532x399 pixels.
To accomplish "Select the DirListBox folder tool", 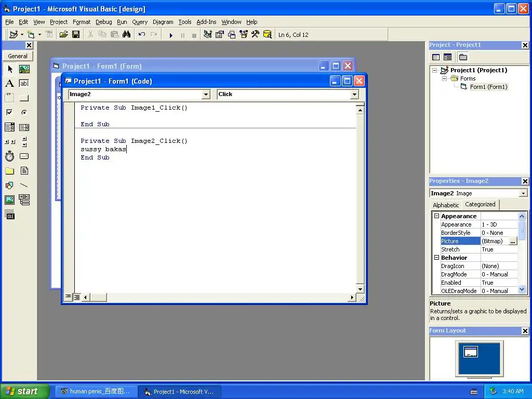I will (x=10, y=170).
